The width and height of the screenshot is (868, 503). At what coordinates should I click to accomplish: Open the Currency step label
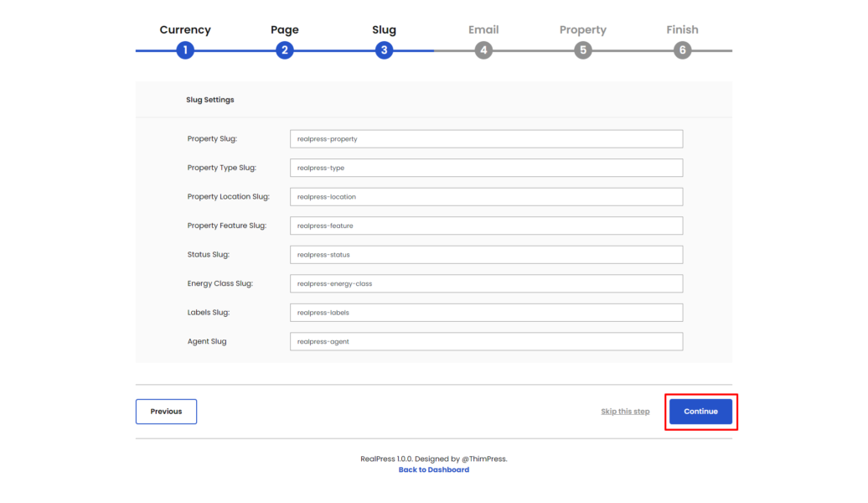click(x=185, y=30)
